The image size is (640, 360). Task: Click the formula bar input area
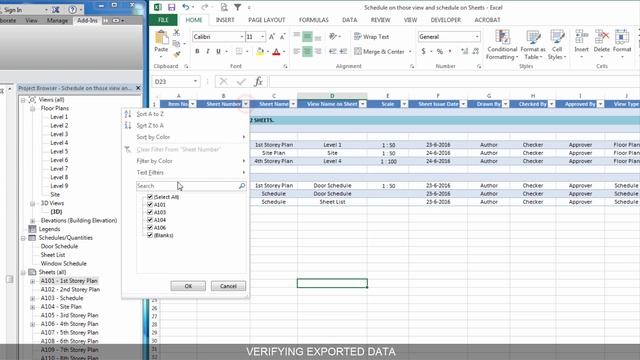tap(453, 82)
